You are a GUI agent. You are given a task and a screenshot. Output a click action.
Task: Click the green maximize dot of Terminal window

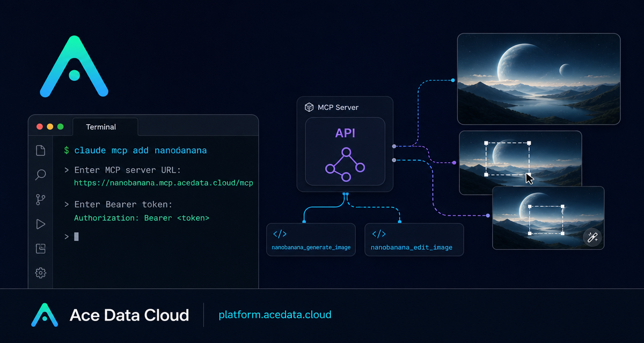[x=61, y=127]
